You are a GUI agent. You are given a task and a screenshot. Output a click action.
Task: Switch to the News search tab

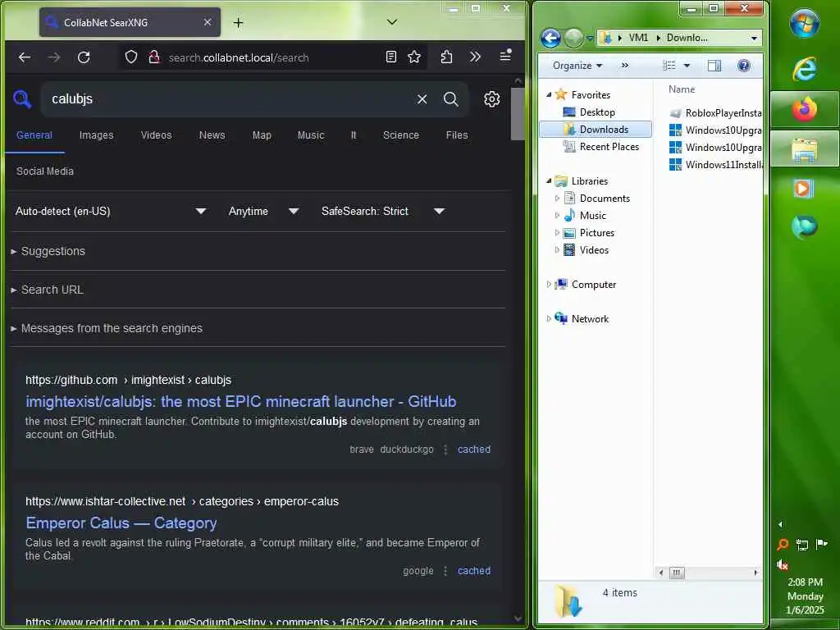click(x=212, y=135)
